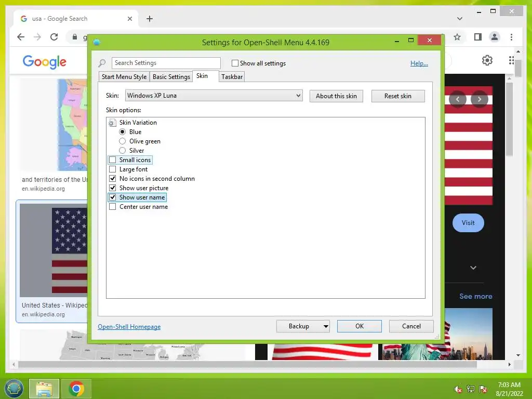The height and width of the screenshot is (399, 532).
Task: Select the Olive green skin variation
Action: (123, 141)
